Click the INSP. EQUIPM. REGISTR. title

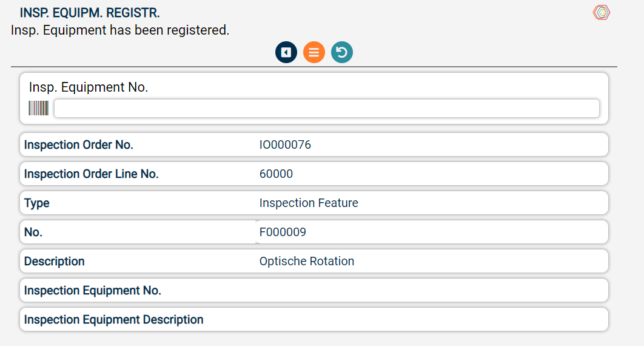click(x=90, y=13)
